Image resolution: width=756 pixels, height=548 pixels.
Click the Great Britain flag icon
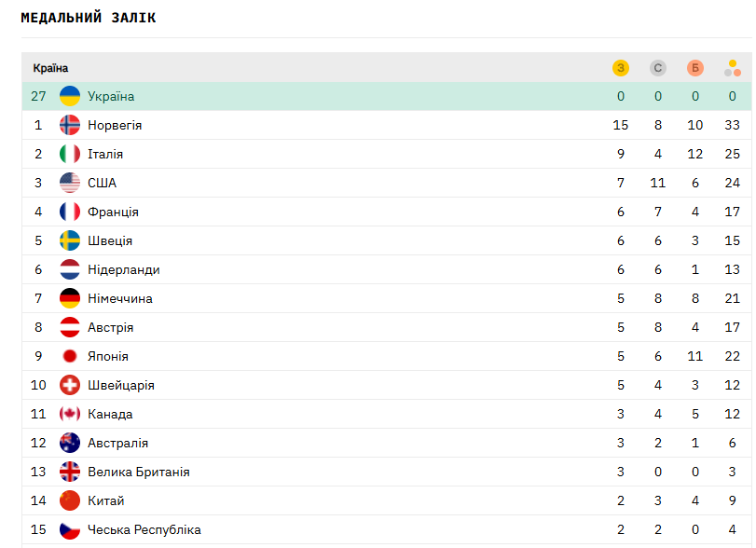click(70, 472)
